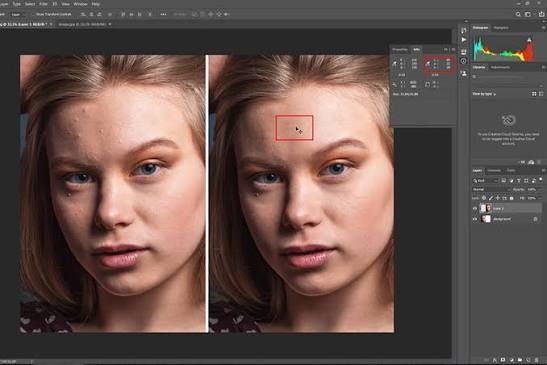Screen dimensions: 547x365
Task: Lock layer position icon
Action: 498,198
